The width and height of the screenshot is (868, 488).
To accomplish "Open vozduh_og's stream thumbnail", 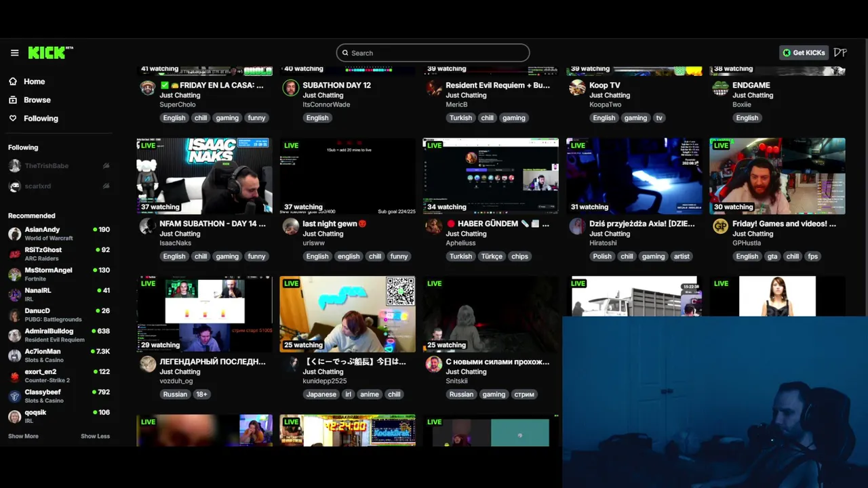I will click(204, 314).
